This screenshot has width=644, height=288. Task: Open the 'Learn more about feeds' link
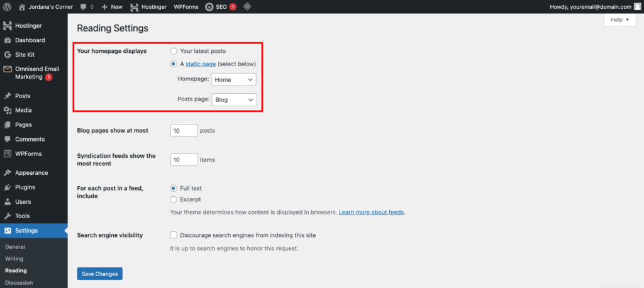[371, 213]
